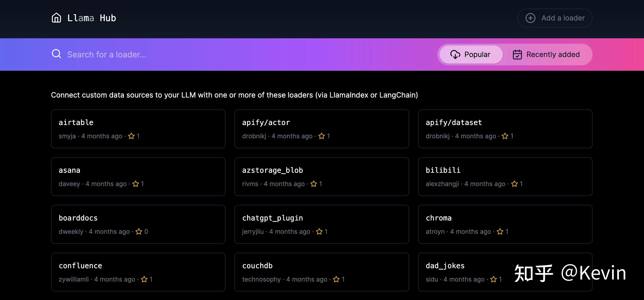
Task: Click the calendar icon next to Recently added
Action: click(517, 55)
